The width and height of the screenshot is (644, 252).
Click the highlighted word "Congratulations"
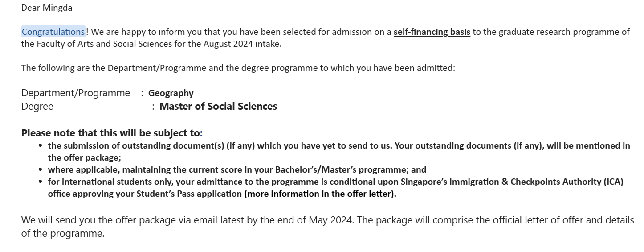pyautogui.click(x=53, y=32)
